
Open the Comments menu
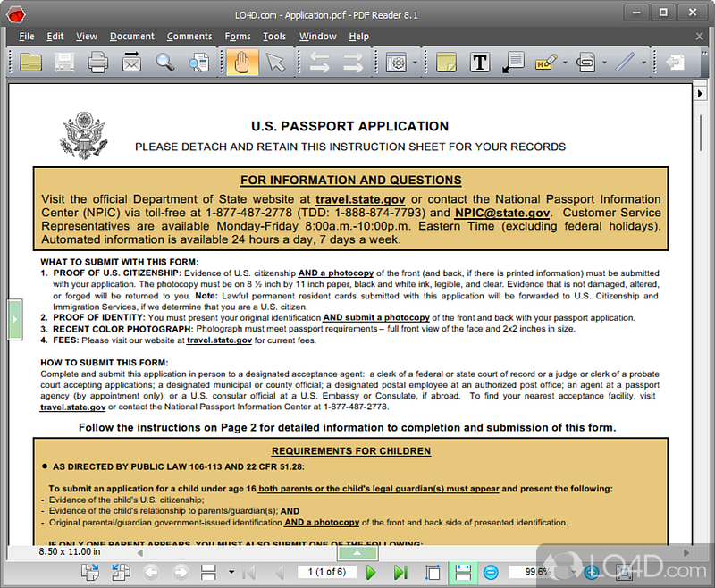(189, 36)
